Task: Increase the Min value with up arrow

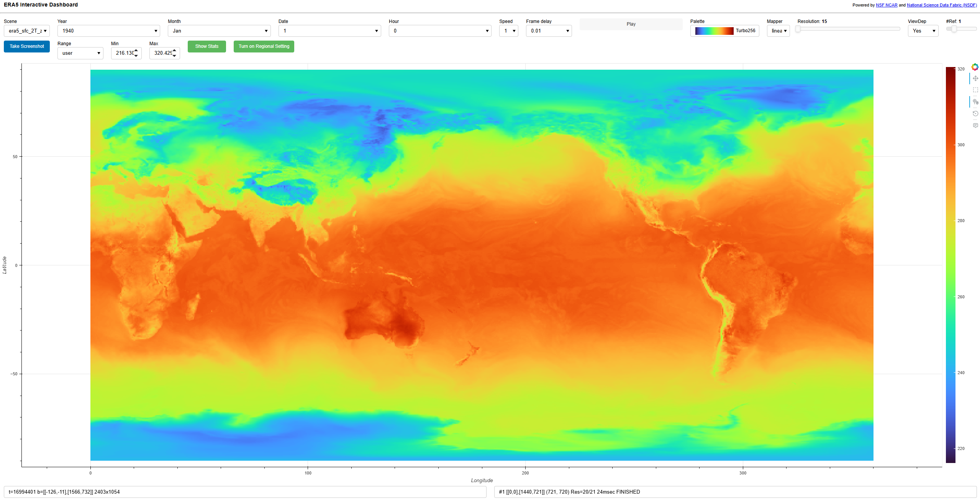Action: pos(136,51)
